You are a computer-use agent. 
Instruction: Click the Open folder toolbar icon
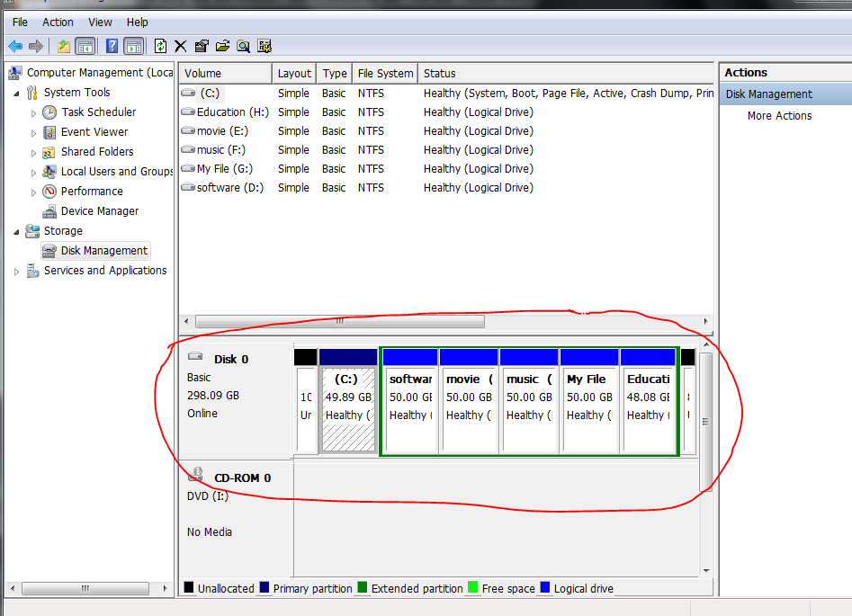[x=222, y=46]
